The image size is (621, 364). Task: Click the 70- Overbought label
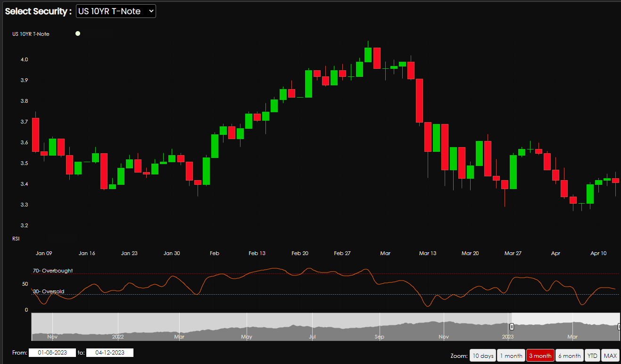coord(53,271)
